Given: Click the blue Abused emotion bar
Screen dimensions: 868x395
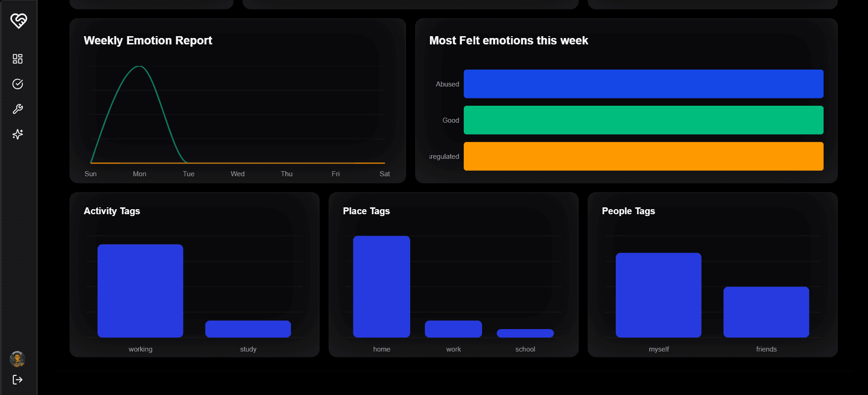Looking at the screenshot, I should click(x=643, y=84).
